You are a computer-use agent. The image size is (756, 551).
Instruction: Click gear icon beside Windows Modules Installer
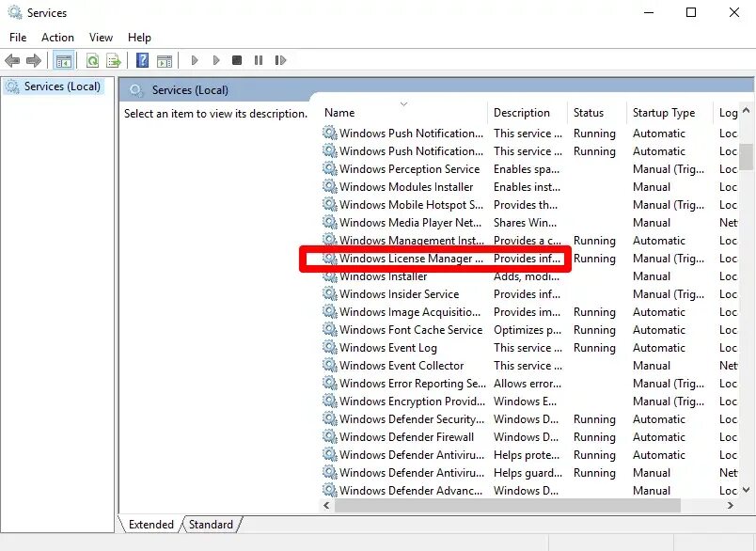(x=330, y=186)
